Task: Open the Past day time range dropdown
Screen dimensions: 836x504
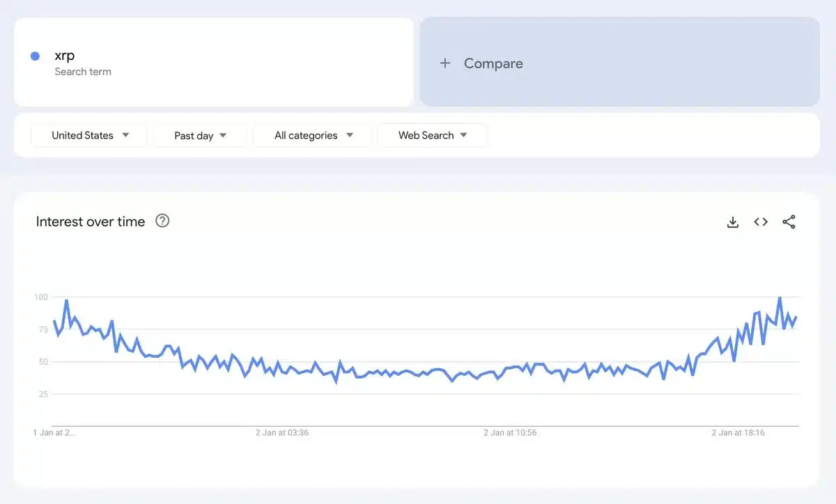Action: (200, 136)
